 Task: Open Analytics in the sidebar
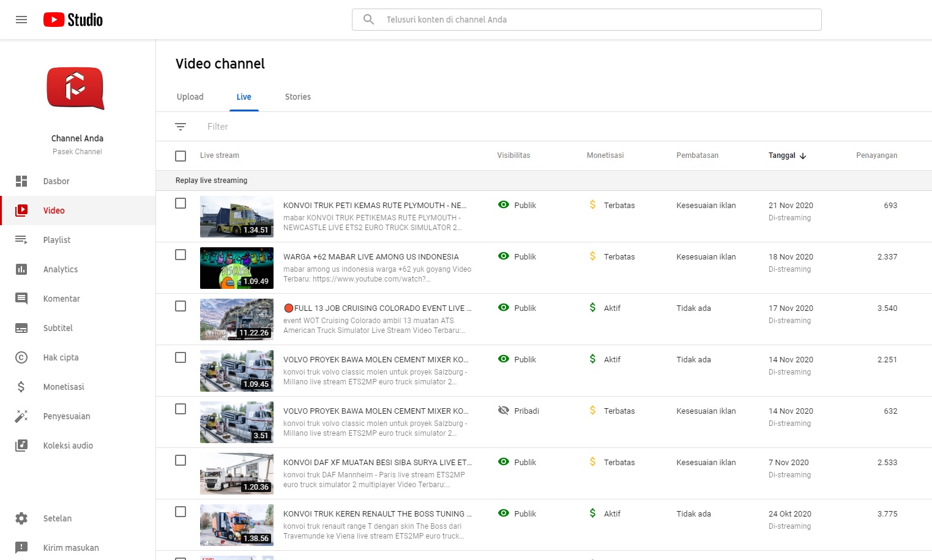pyautogui.click(x=78, y=269)
